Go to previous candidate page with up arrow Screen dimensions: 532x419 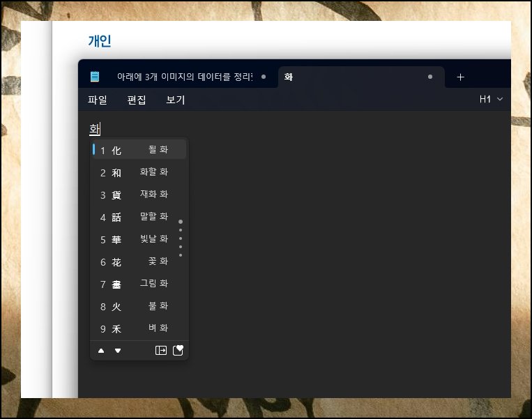point(101,351)
